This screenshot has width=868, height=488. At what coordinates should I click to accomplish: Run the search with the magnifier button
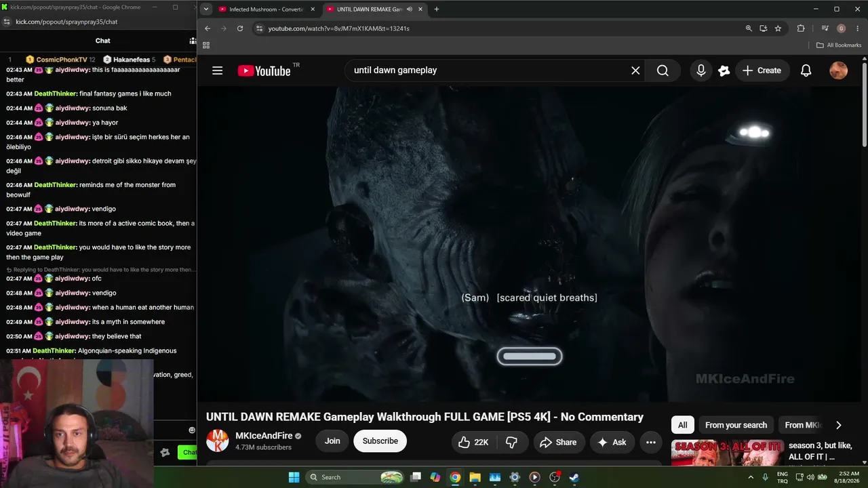tap(663, 70)
